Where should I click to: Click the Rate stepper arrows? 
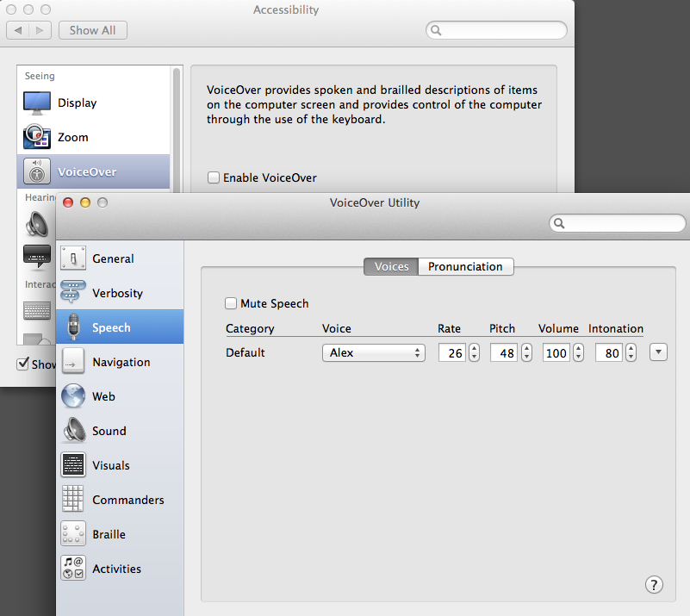[x=474, y=352]
